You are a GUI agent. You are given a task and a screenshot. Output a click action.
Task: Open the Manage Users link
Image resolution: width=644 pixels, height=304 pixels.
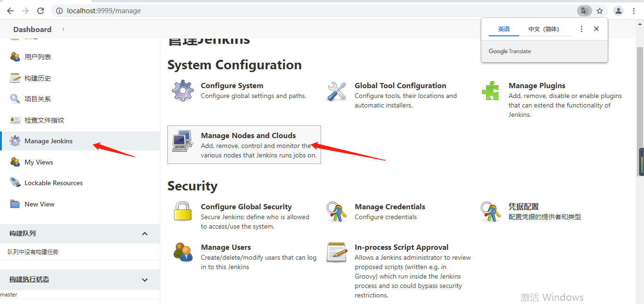point(226,247)
